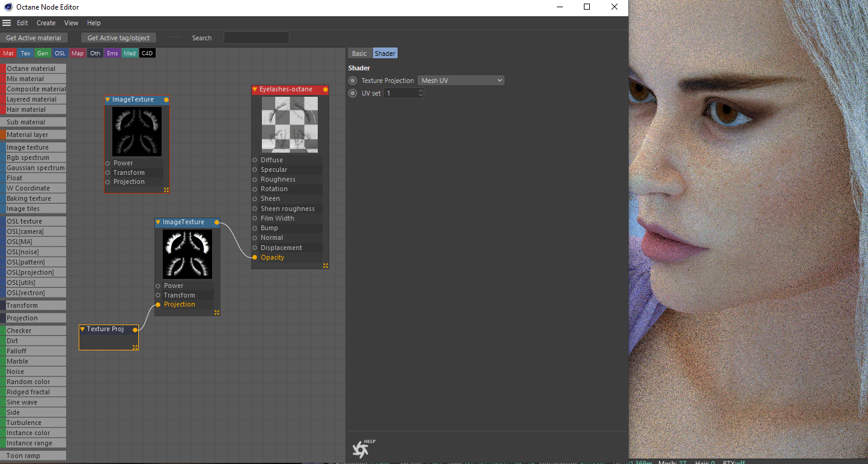Viewport: 868px width, 464px height.
Task: Click the Displacement input port
Action: point(255,248)
